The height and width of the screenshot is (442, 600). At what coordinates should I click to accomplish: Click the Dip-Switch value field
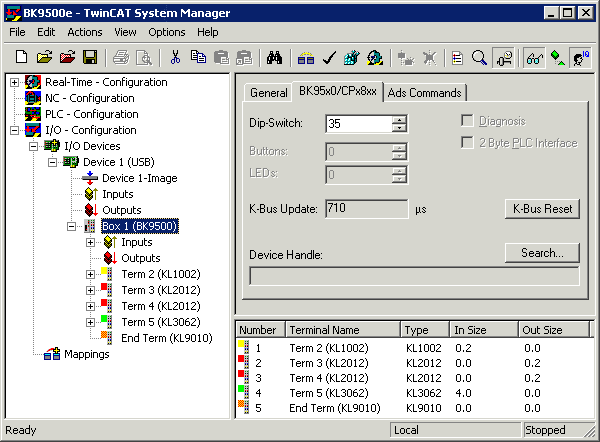[x=359, y=124]
